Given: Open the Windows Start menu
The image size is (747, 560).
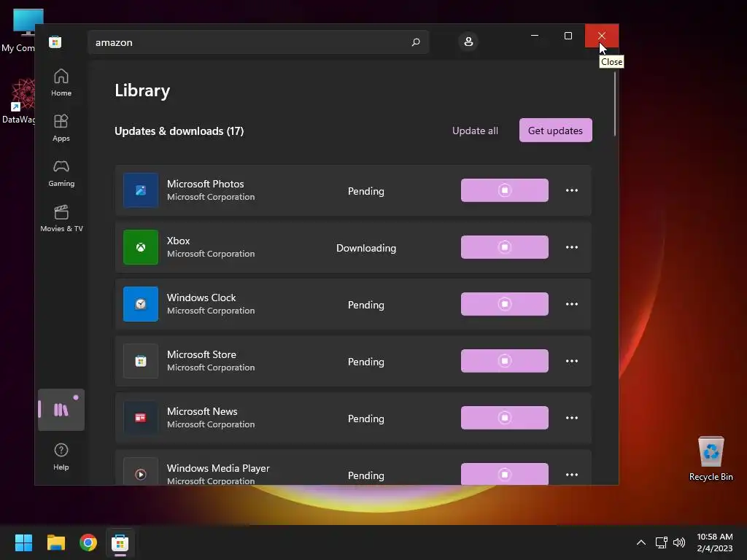Looking at the screenshot, I should tap(23, 542).
